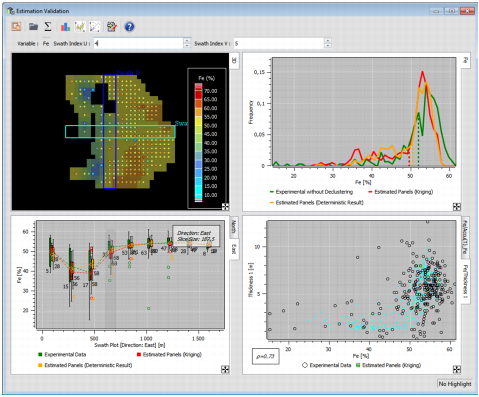The width and height of the screenshot is (479, 397).
Task: Open the folder icon in the toolbar
Action: coord(33,26)
